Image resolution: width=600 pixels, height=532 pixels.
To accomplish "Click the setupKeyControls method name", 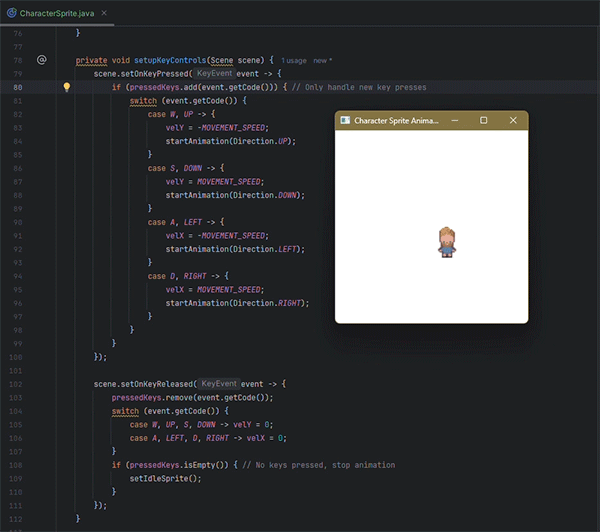I will 164,60.
